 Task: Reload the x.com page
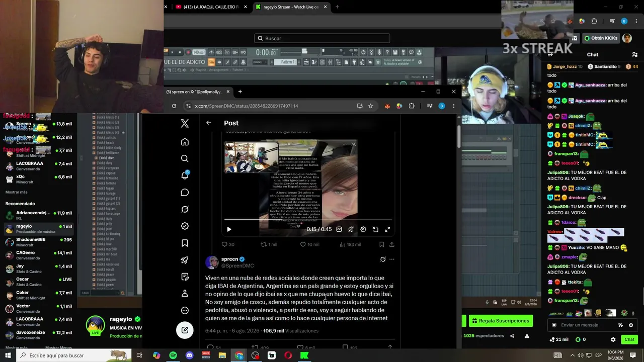pos(174,106)
